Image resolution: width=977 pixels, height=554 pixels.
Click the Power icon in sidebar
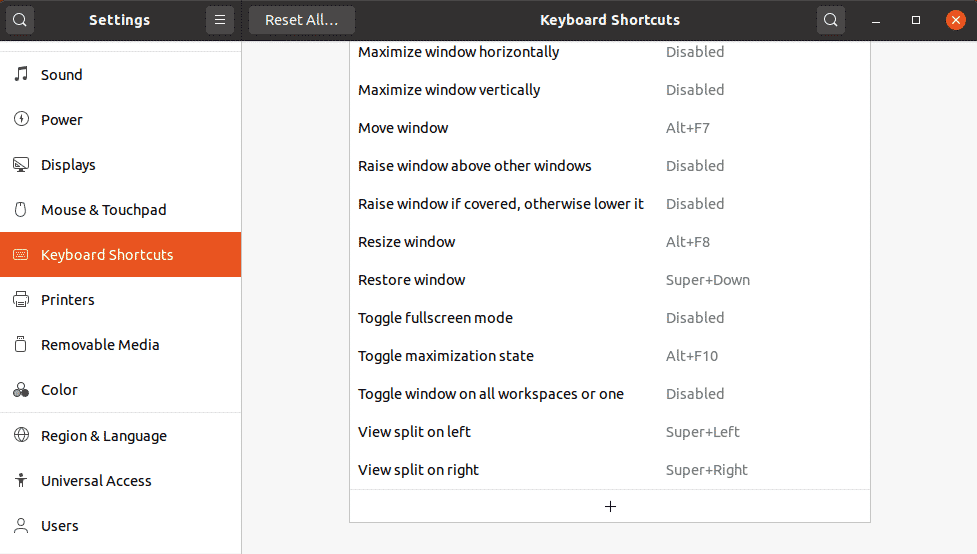(x=21, y=120)
